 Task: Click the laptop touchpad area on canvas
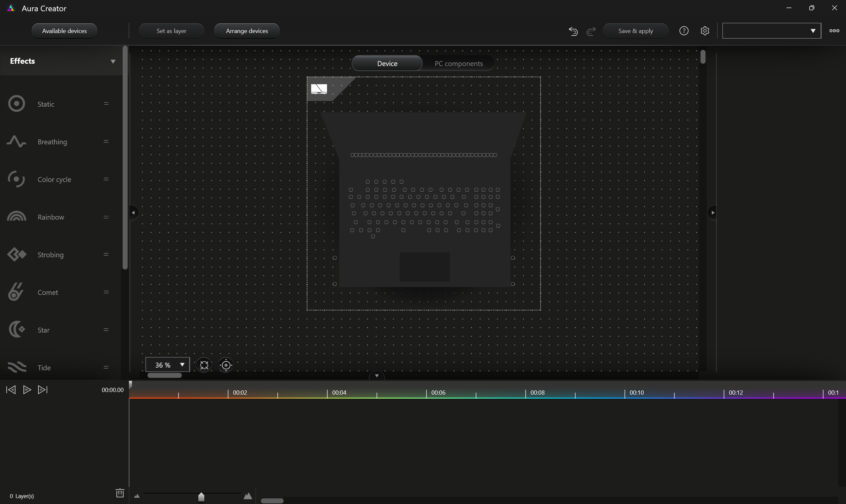click(x=424, y=267)
